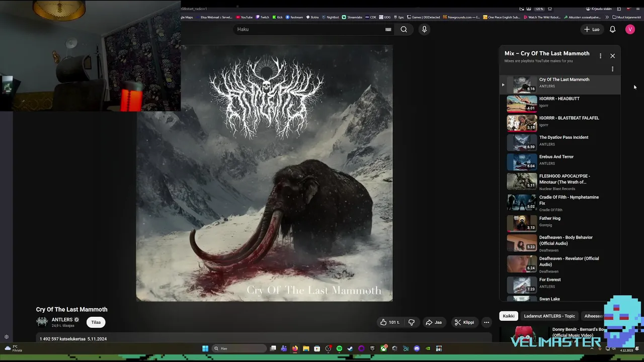This screenshot has height=362, width=644.
Task: Switch to Firefox on taskbar
Action: (x=295, y=348)
